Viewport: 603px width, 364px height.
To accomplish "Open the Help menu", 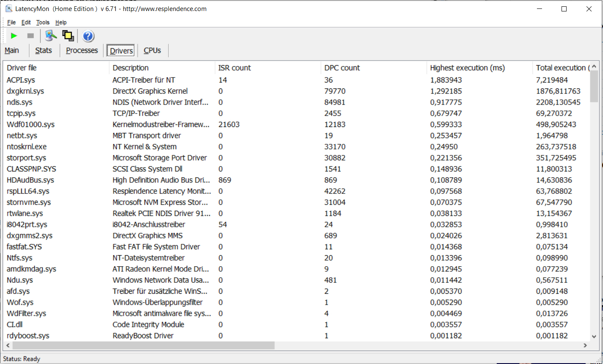I will (61, 22).
